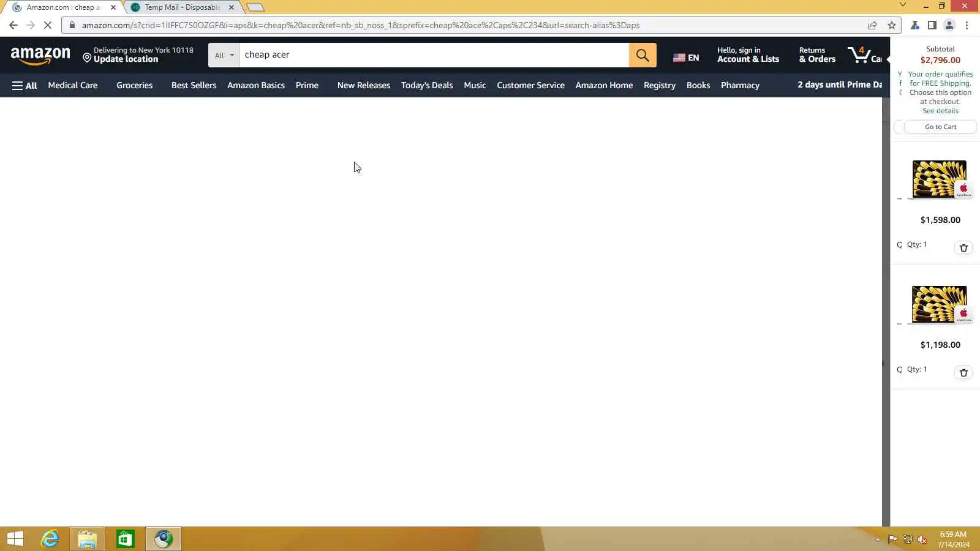Stop page loading with X button
This screenshot has height=551, width=980.
[x=48, y=25]
